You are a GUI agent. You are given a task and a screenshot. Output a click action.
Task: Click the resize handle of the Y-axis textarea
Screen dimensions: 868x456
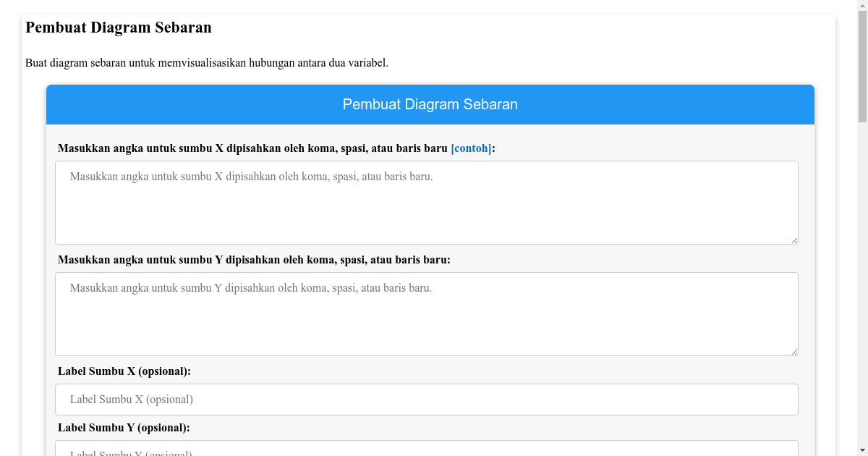794,351
